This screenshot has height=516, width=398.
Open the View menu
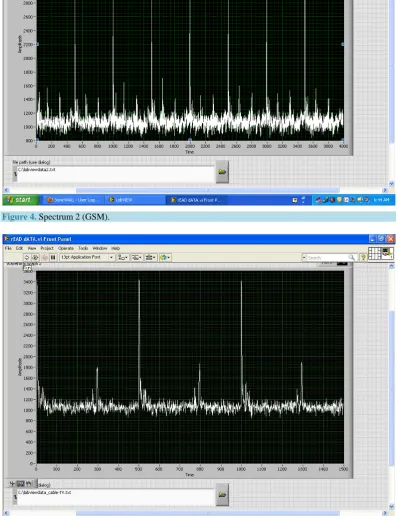click(32, 248)
